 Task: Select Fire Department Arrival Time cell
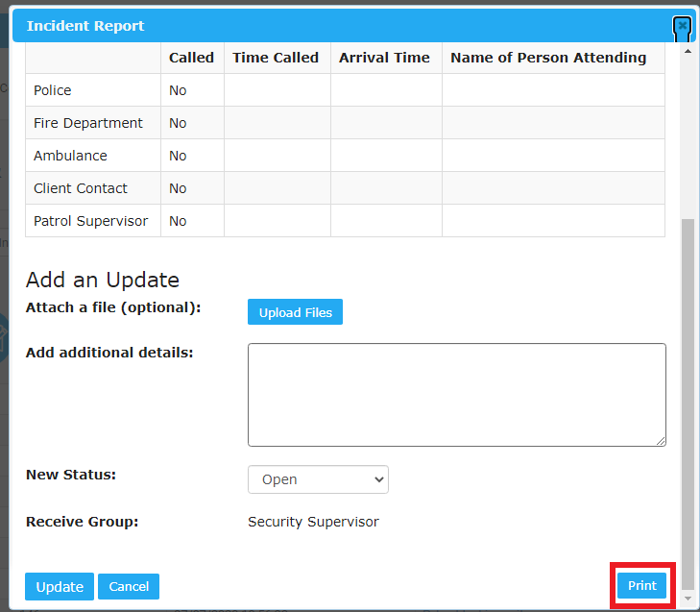point(385,123)
